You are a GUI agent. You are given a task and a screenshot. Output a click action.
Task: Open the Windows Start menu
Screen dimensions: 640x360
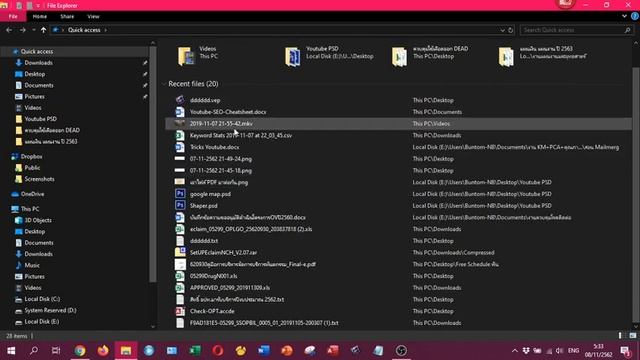(11, 351)
